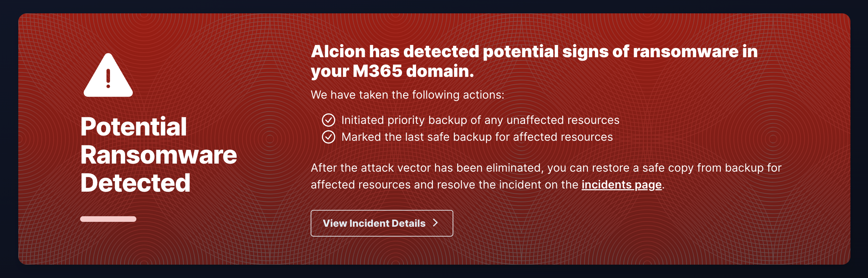Viewport: 868px width, 278px height.
Task: Open View Incident Details
Action: pyautogui.click(x=382, y=223)
